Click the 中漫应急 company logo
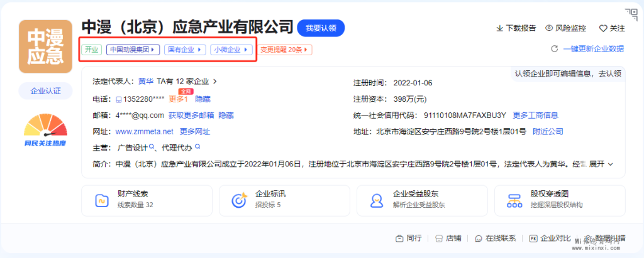 coord(45,47)
